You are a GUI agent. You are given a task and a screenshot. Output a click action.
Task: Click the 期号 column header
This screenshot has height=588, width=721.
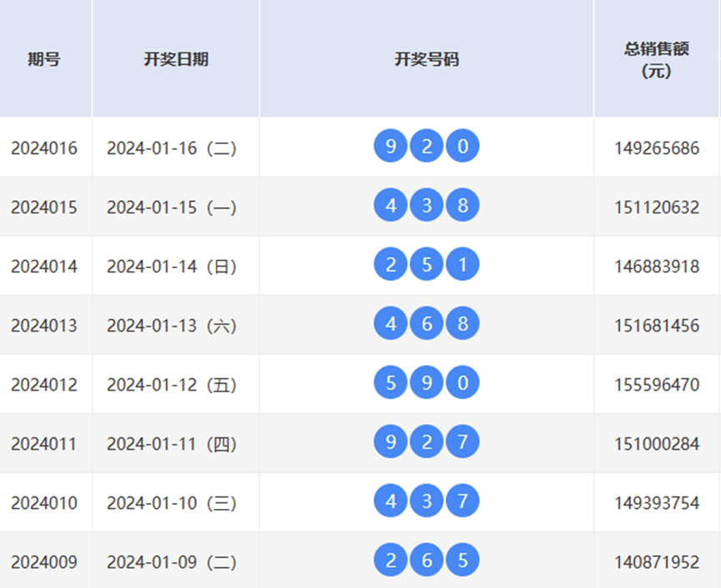coord(44,59)
